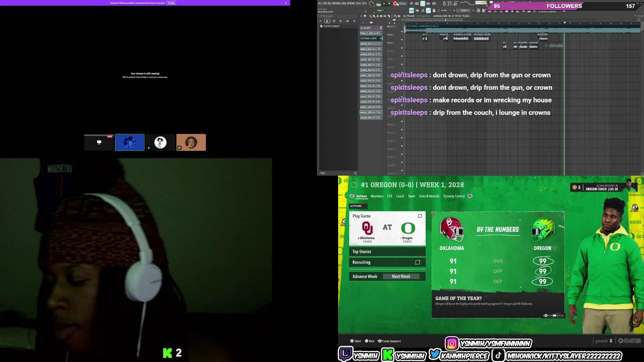Image resolution: width=644 pixels, height=362 pixels.
Task: Click the Playlist title in FL Studio
Action: click(x=411, y=16)
